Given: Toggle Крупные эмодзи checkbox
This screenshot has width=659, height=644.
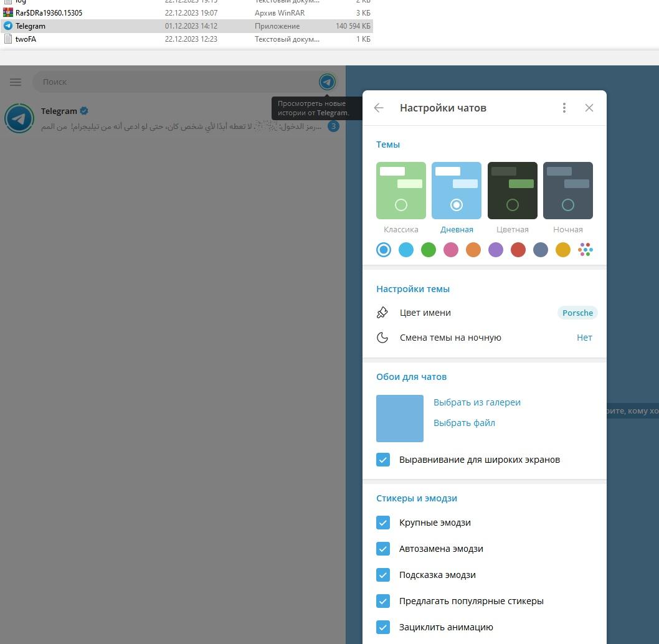Looking at the screenshot, I should coord(383,523).
